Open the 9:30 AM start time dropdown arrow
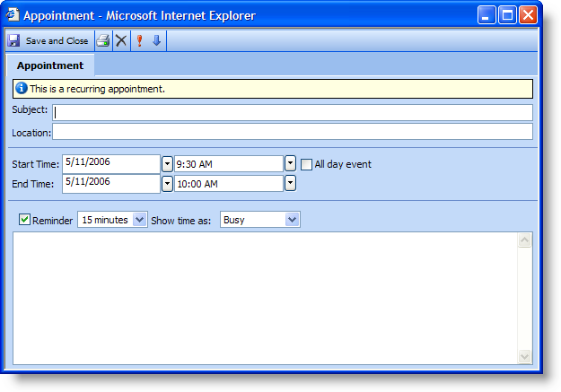 pos(290,163)
